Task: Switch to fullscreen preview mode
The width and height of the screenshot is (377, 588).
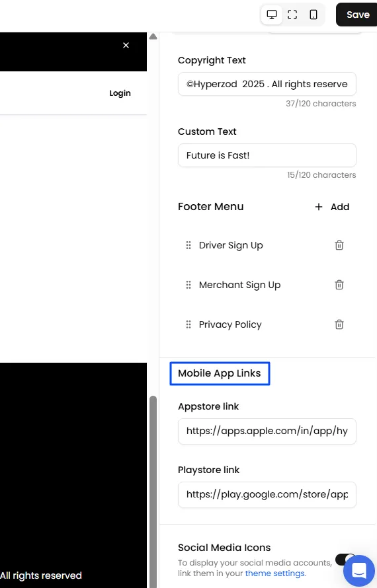Action: click(292, 15)
